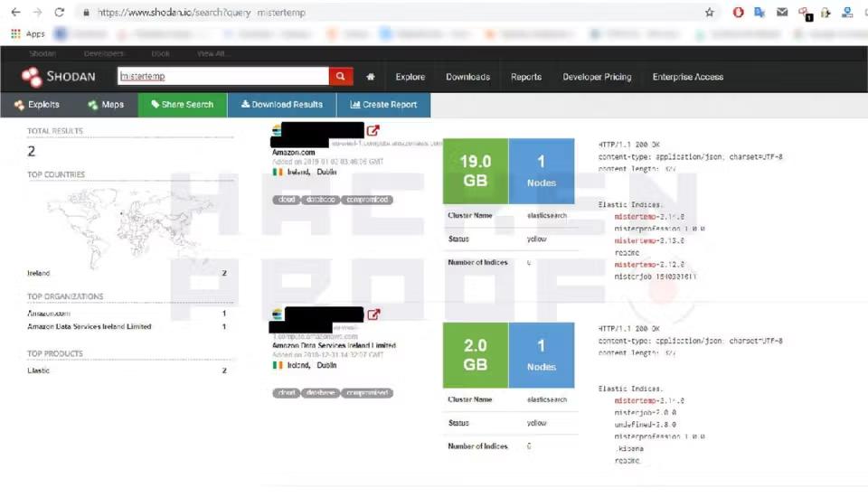Click the cloud tag on the first result
Screen dimensions: 868x497
(x=287, y=199)
